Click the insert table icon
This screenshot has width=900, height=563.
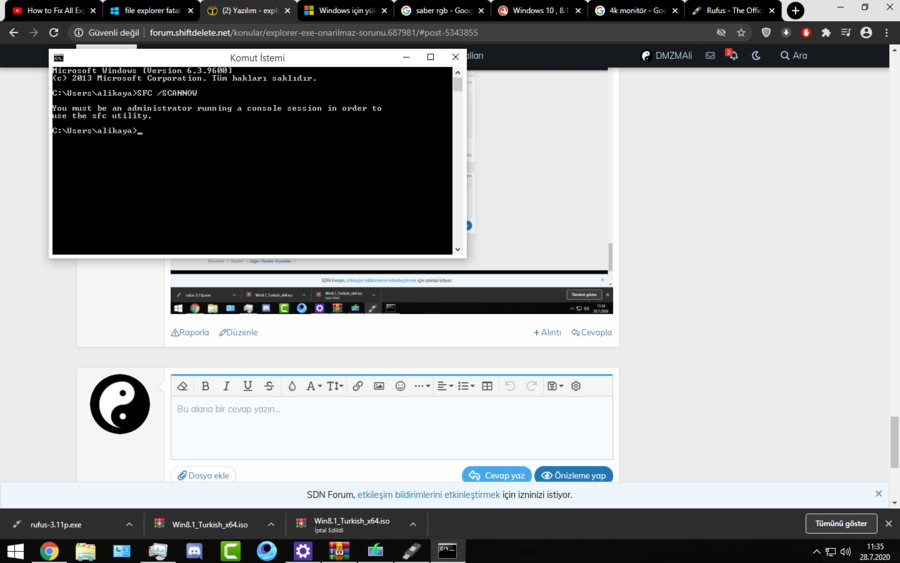pos(487,386)
